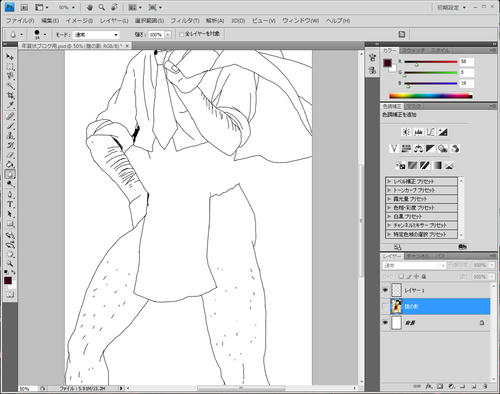The width and height of the screenshot is (500, 394).
Task: Expand the レベル補正 プリセット list
Action: tap(422, 181)
